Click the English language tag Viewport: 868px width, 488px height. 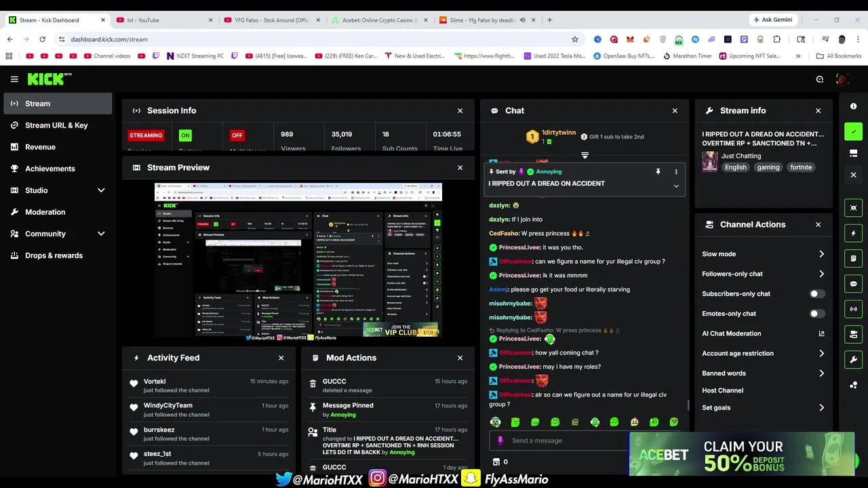pyautogui.click(x=735, y=167)
